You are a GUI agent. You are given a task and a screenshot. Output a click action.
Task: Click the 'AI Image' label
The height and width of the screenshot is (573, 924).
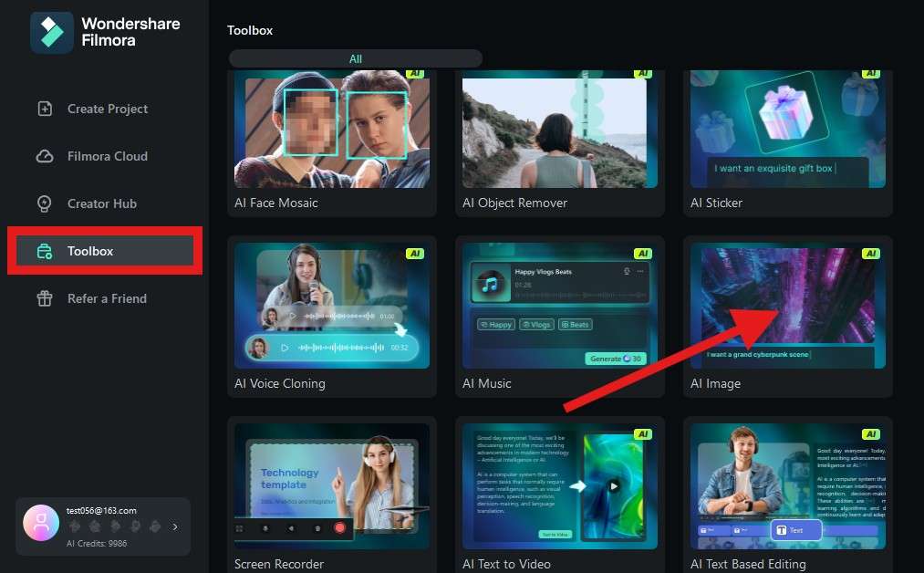pyautogui.click(x=715, y=384)
